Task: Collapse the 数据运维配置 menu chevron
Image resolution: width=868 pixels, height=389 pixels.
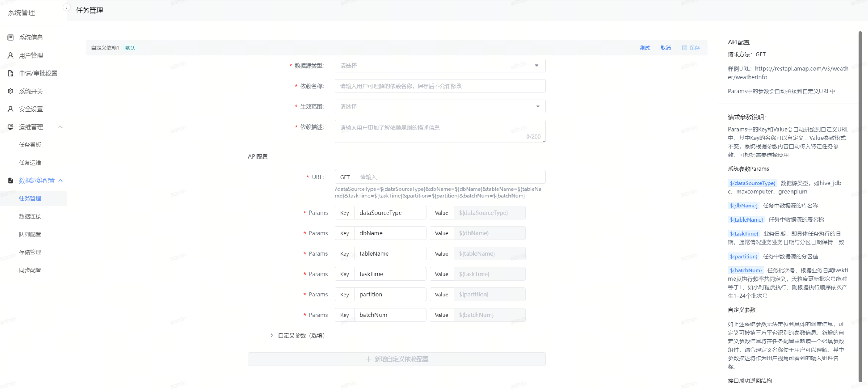Action: pyautogui.click(x=60, y=180)
